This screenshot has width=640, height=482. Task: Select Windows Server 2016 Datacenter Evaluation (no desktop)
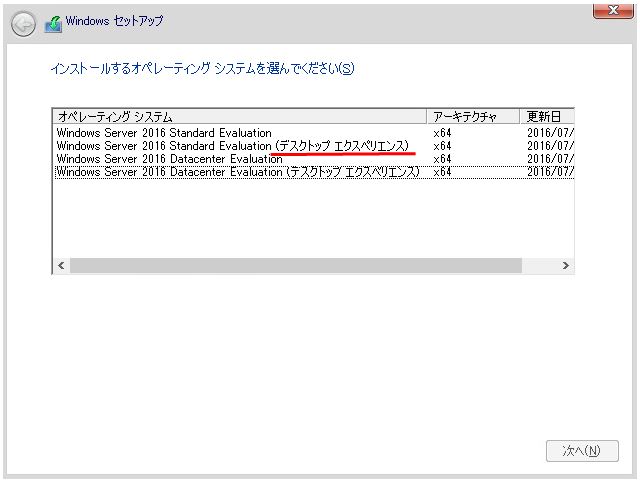[x=313, y=159]
